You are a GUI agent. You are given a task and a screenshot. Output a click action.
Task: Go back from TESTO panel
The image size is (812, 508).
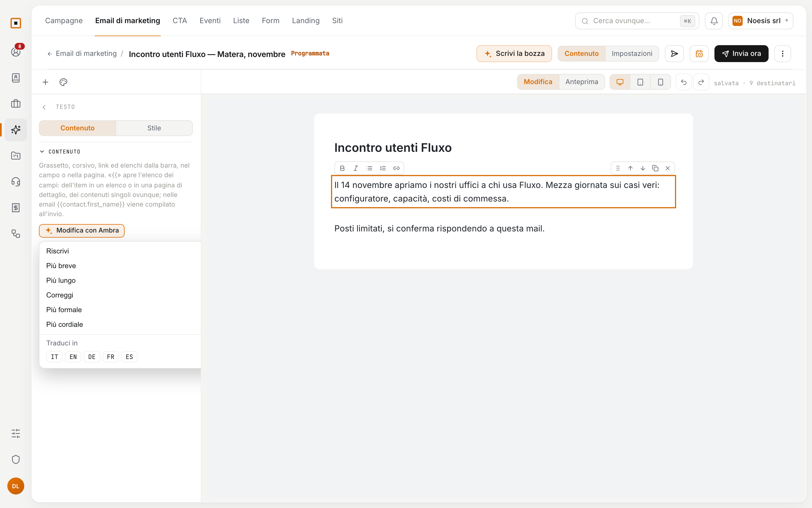[44, 107]
